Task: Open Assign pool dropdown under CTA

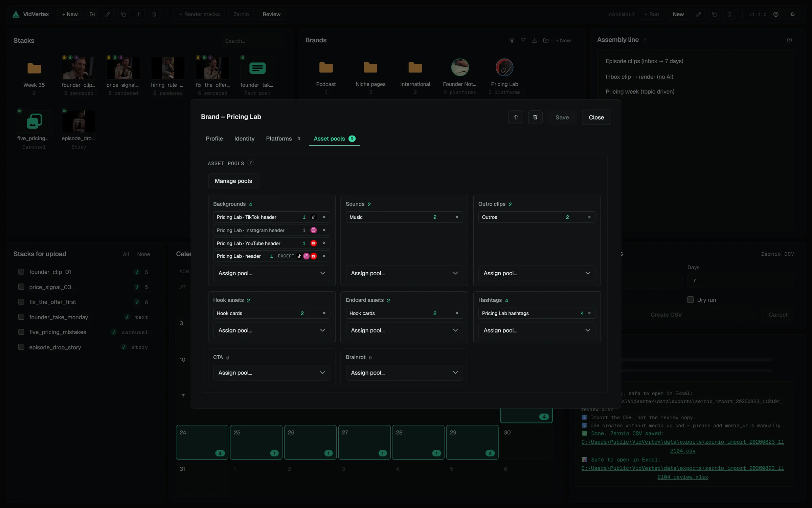Action: click(271, 373)
